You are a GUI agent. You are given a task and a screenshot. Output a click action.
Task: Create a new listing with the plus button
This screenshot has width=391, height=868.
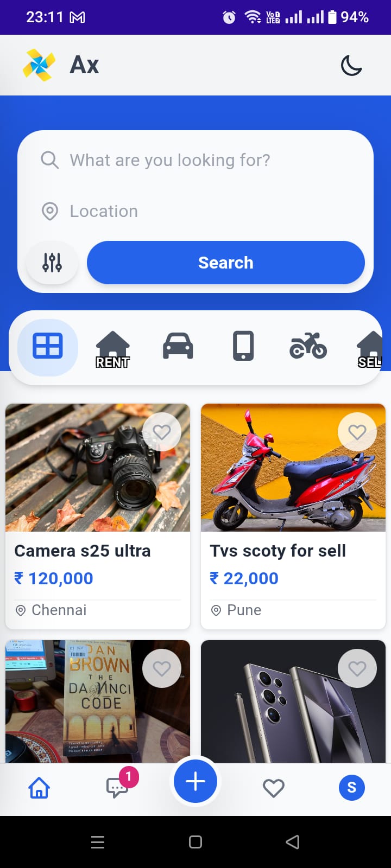(x=195, y=781)
